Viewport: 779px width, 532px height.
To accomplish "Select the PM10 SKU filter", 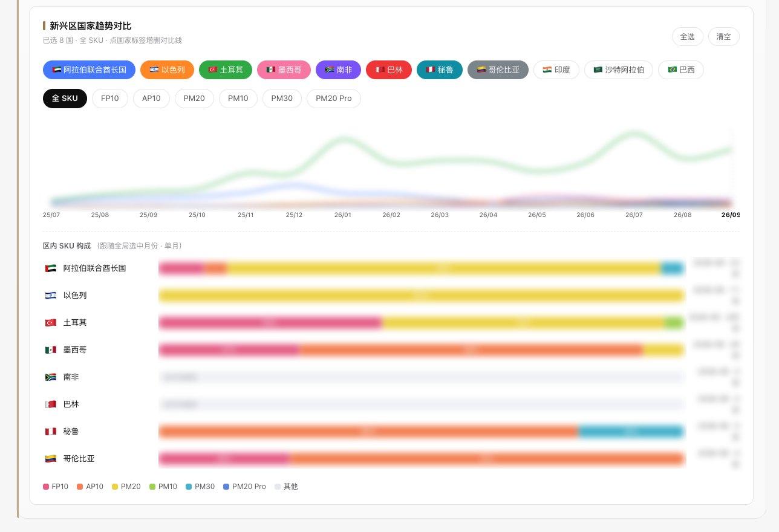I will click(238, 99).
